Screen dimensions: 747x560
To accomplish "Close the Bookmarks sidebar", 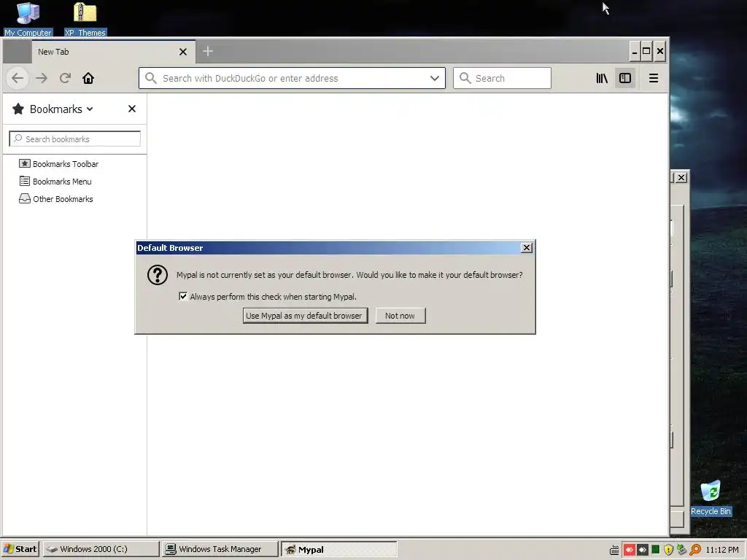I will coord(132,109).
